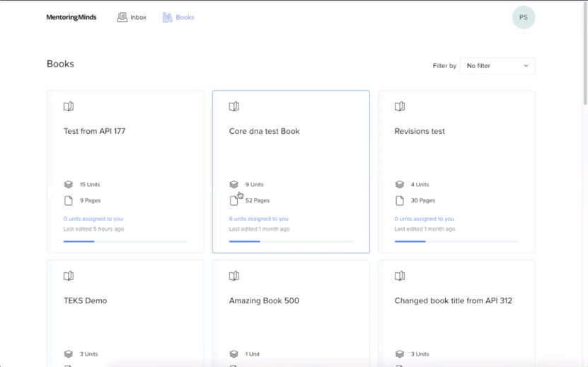Click stack icon beside 3 Units in TEKS Demo
The width and height of the screenshot is (588, 367).
pyautogui.click(x=68, y=354)
